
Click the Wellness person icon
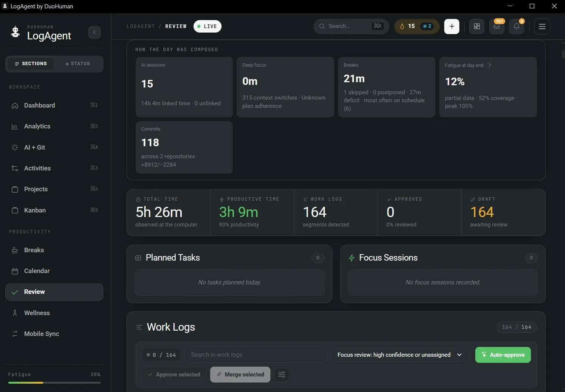15,313
